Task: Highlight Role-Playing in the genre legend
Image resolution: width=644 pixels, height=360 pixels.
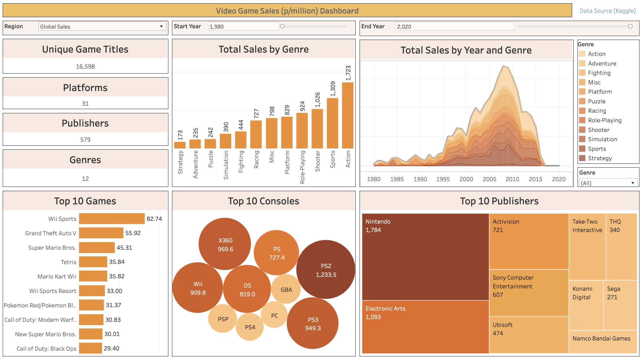Action: pos(605,120)
